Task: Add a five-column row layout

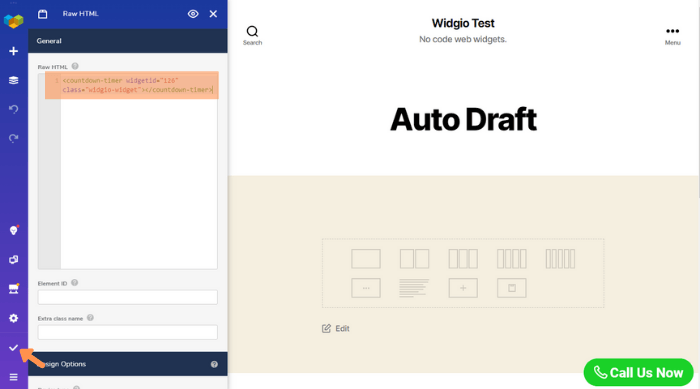Action: (x=560, y=259)
